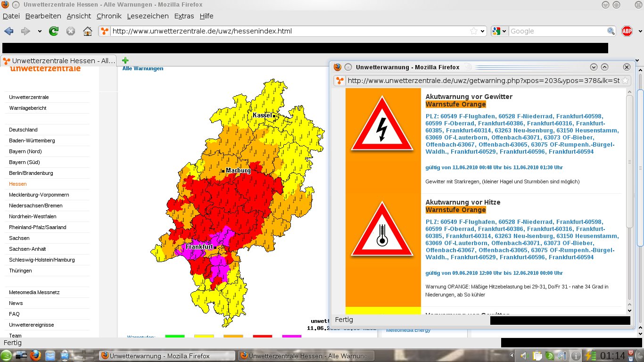The width and height of the screenshot is (644, 362).
Task: Select Schleswig-Holstein/Hamburg in the region list
Action: point(42,260)
